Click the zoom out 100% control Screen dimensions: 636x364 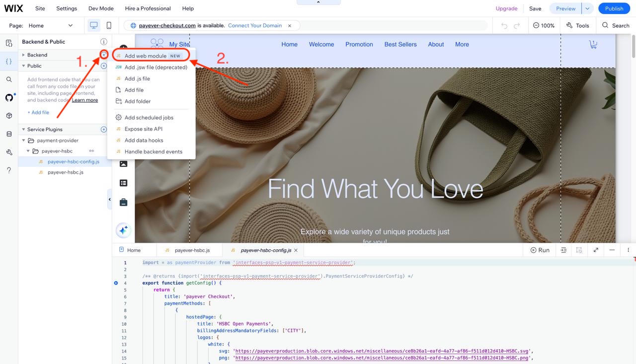544,25
